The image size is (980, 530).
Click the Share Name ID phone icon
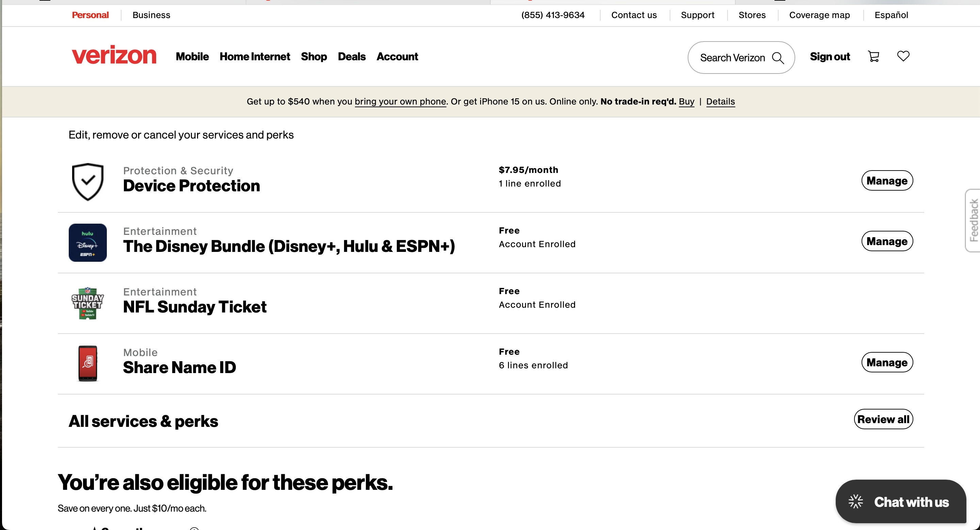tap(87, 363)
